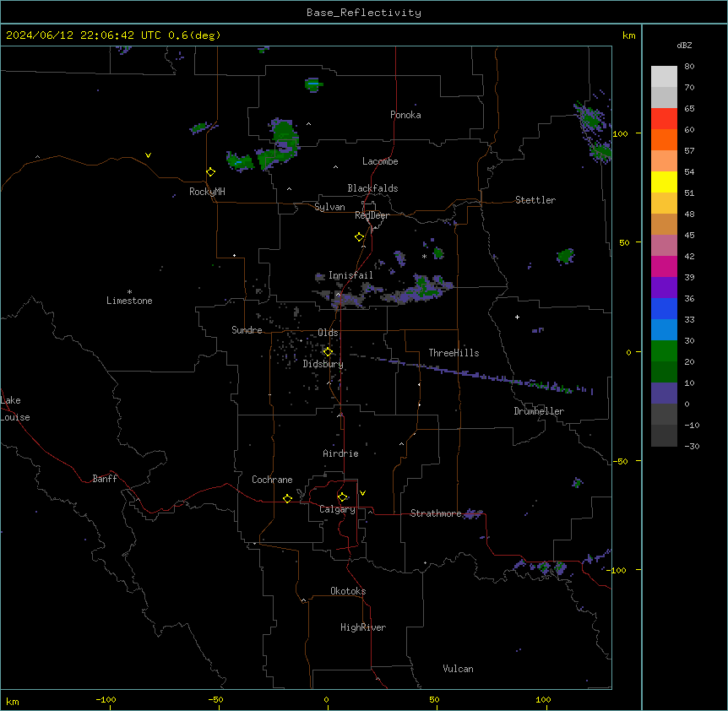Click the Drumheller label

click(539, 411)
